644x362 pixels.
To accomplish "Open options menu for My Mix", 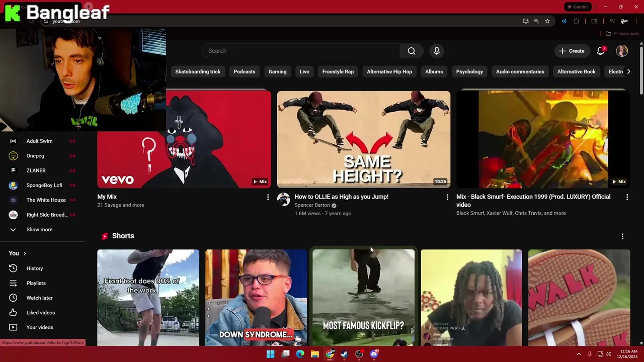I will 268,198.
